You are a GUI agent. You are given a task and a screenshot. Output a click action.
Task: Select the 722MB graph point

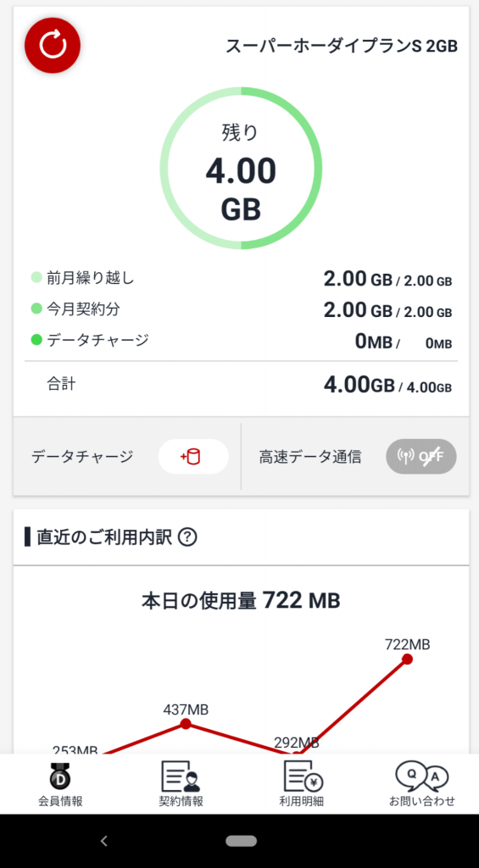408,659
